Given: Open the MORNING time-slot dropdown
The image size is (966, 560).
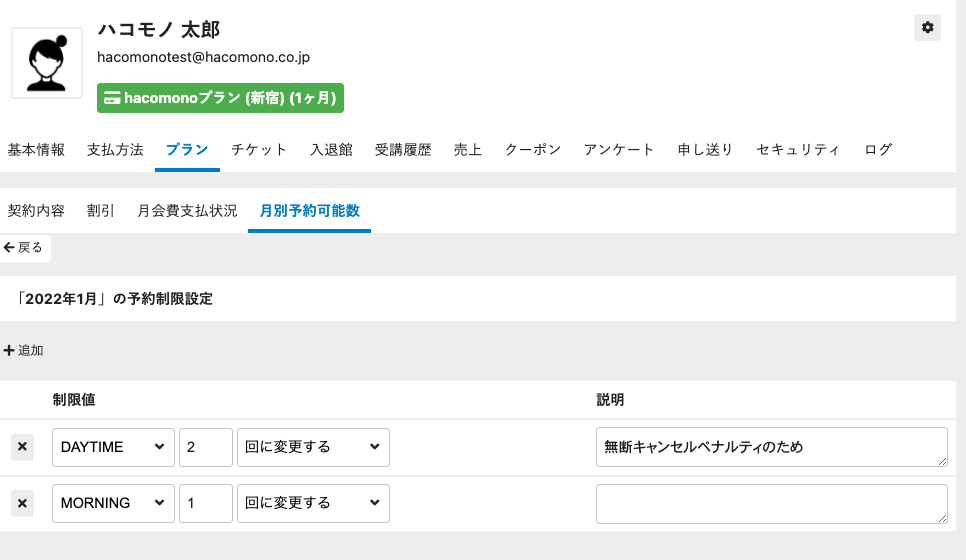Looking at the screenshot, I should [113, 503].
